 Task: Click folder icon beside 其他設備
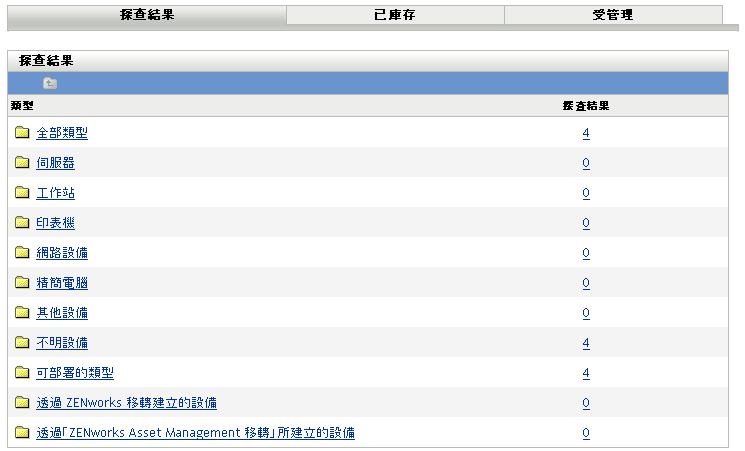click(22, 312)
